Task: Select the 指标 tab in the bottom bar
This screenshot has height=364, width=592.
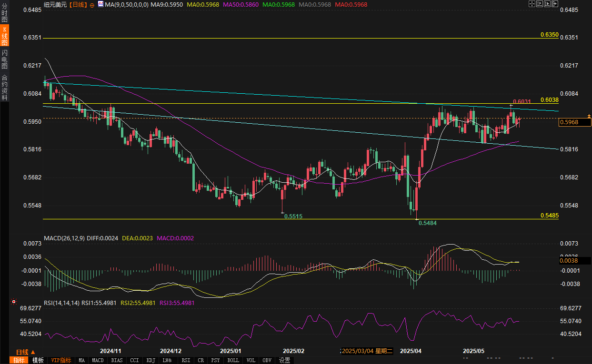Action: click(19, 360)
